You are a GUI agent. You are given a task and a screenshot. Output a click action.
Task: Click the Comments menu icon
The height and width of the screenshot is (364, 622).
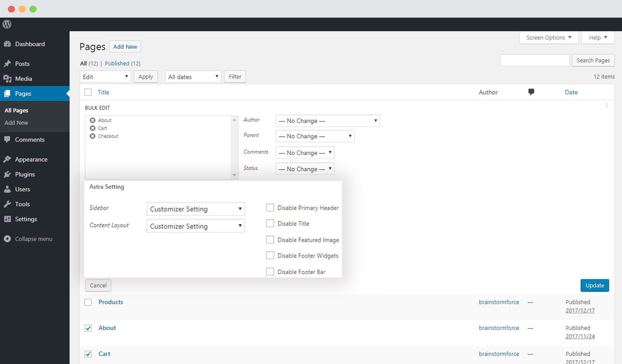[x=7, y=140]
